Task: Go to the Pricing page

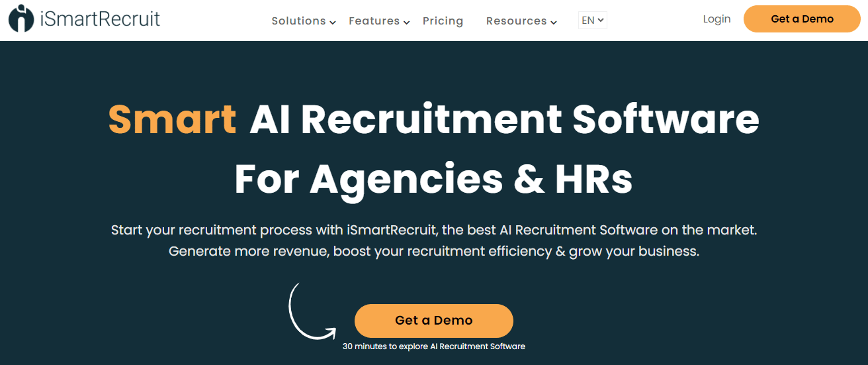Action: (443, 21)
